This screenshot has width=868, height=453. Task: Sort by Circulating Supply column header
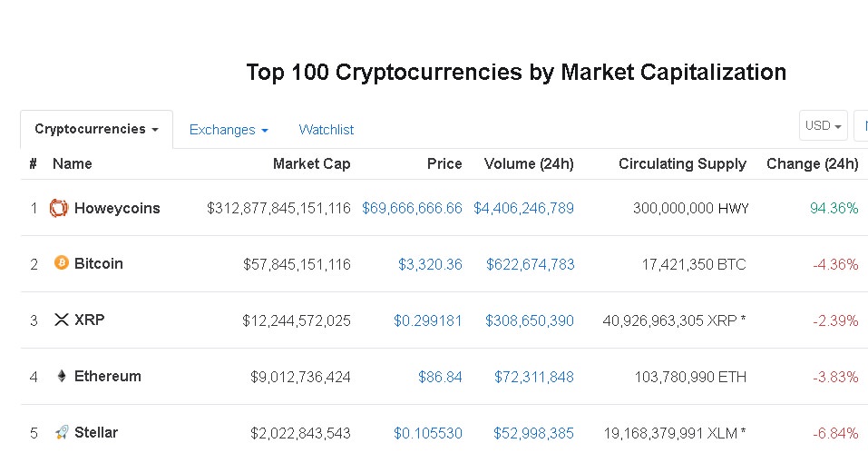(x=683, y=164)
